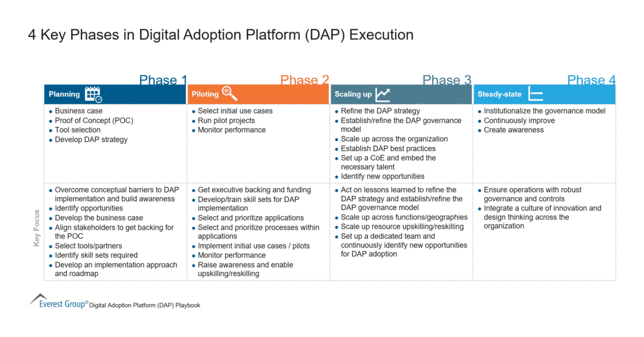Screen dimensions: 644x337
Task: Click 'Set up a CoE and embed' bullet
Action: (x=388, y=163)
